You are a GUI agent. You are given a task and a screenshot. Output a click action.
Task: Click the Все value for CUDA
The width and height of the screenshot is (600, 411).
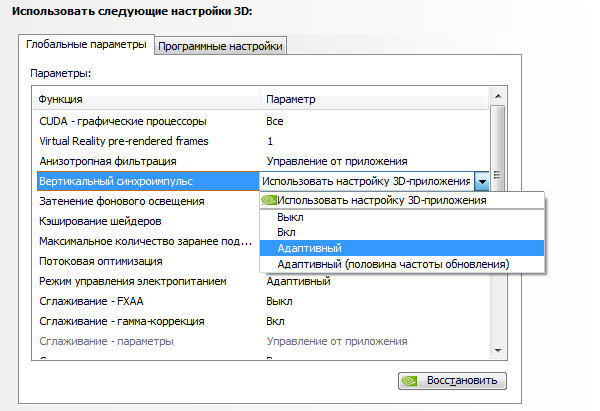coord(275,121)
